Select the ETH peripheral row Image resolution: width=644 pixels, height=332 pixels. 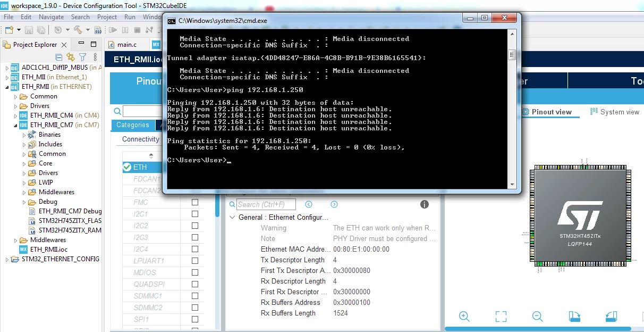click(163, 167)
